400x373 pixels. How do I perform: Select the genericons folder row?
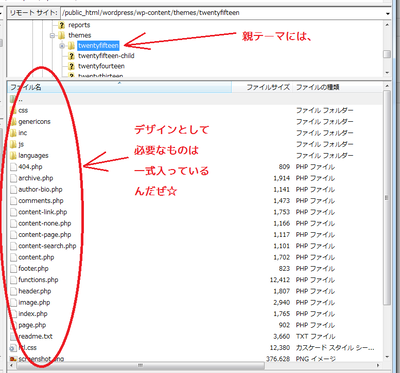click(195, 122)
